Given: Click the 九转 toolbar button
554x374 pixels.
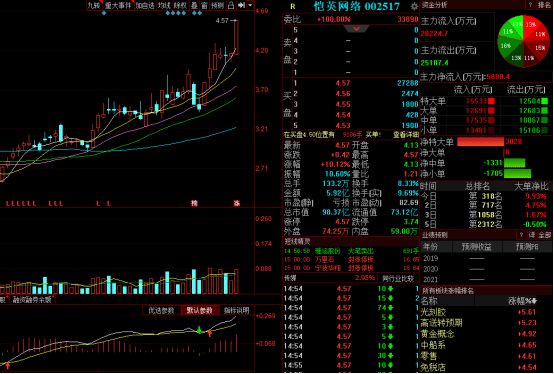Looking at the screenshot, I should pyautogui.click(x=94, y=5).
